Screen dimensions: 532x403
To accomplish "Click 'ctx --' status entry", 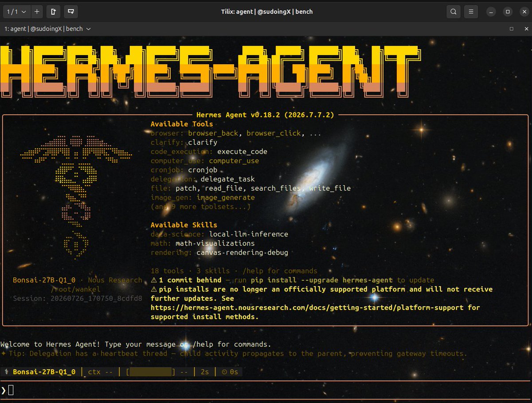I will pyautogui.click(x=100, y=372).
